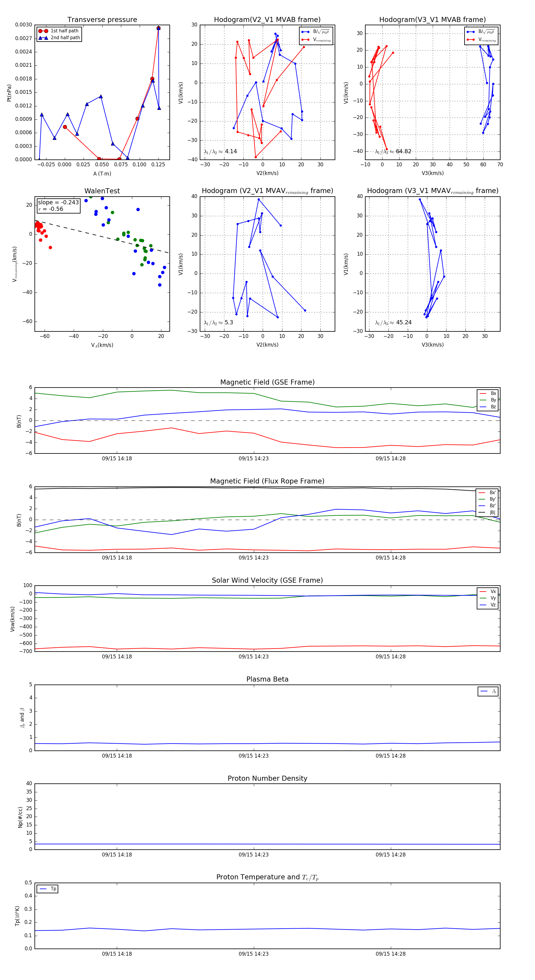This screenshot has width=535, height=980.
Task: Click the 'Proton Number Density' title
Action: pyautogui.click(x=267, y=778)
